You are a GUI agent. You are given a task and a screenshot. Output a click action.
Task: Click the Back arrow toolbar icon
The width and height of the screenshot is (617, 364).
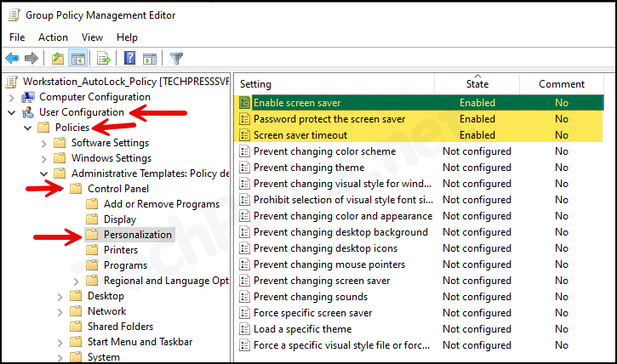(x=12, y=59)
